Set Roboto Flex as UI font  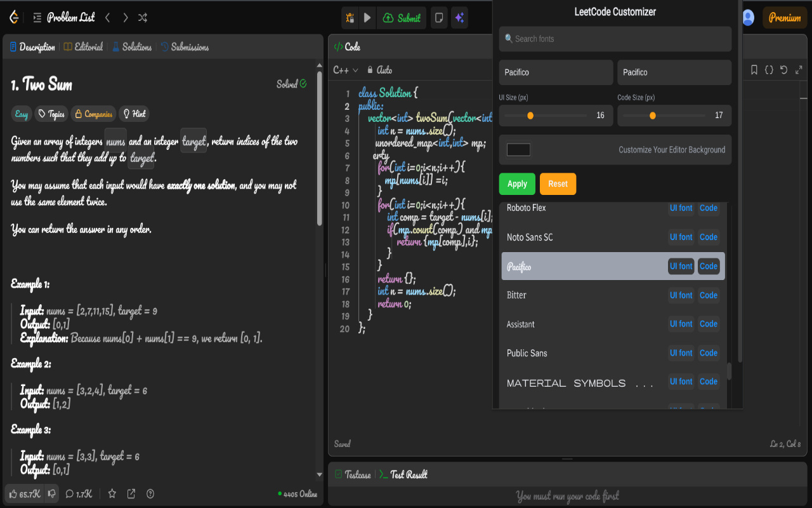point(681,208)
